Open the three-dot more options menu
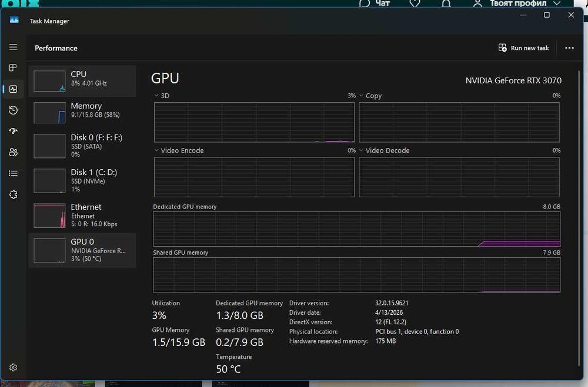 click(569, 48)
